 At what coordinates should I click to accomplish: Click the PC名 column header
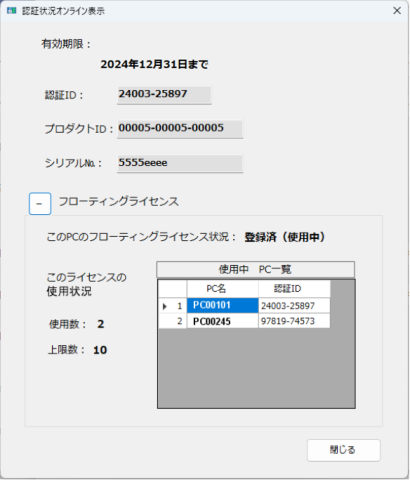tap(223, 289)
